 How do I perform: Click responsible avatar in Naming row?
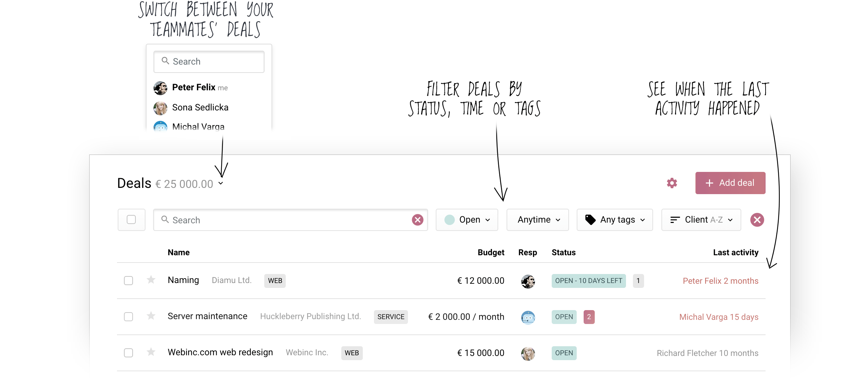pos(528,282)
